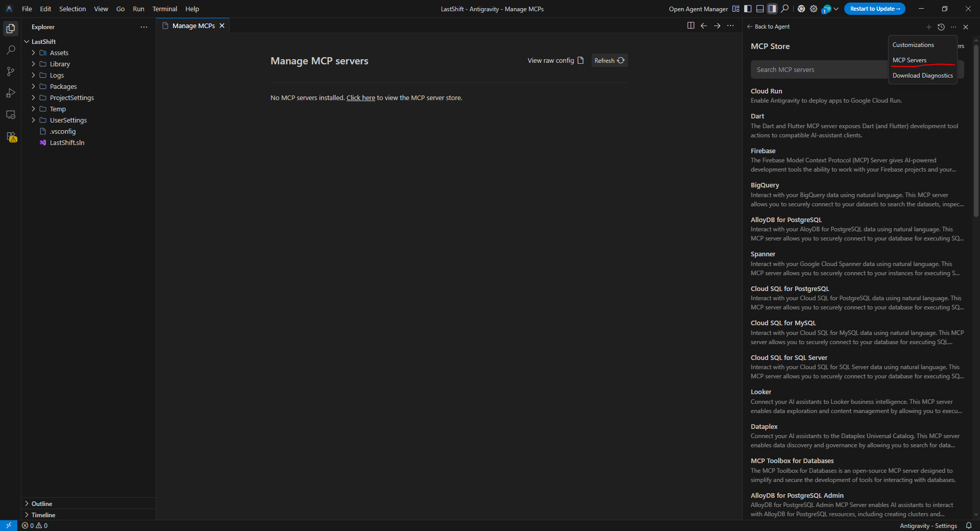Click the user account avatar
This screenshot has width=980, height=531.
click(x=826, y=9)
